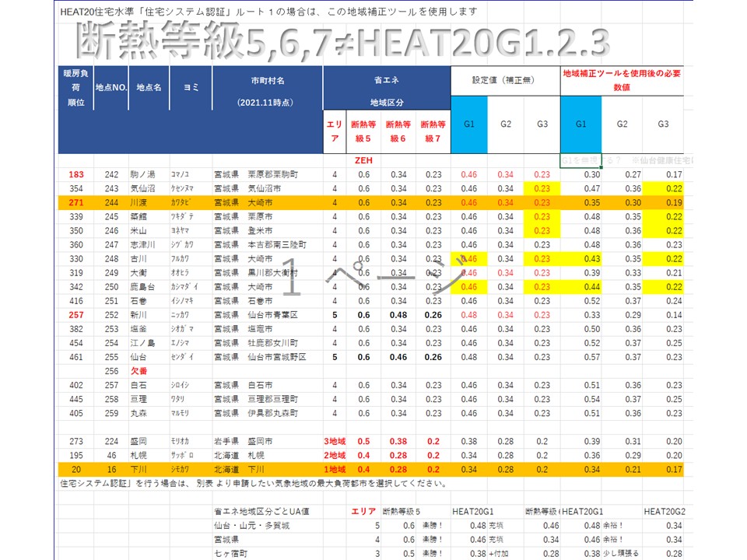Select the ヨミ column header

[191, 88]
